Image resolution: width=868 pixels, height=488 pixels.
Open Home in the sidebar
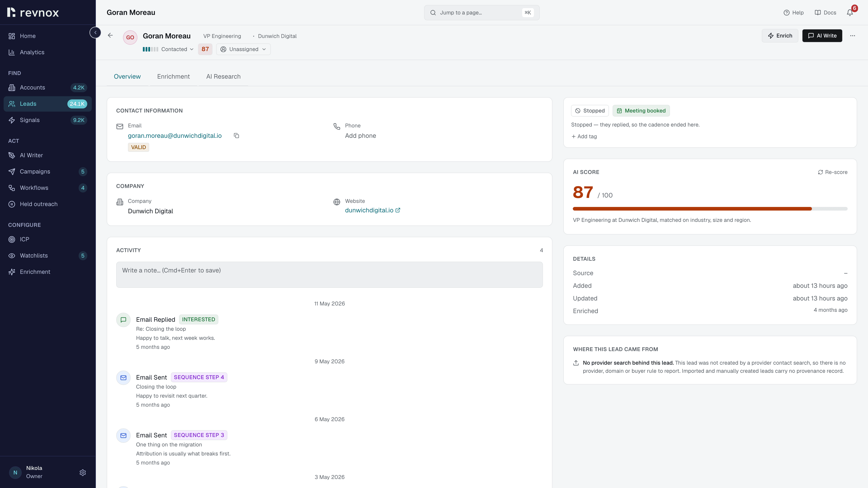[47, 36]
